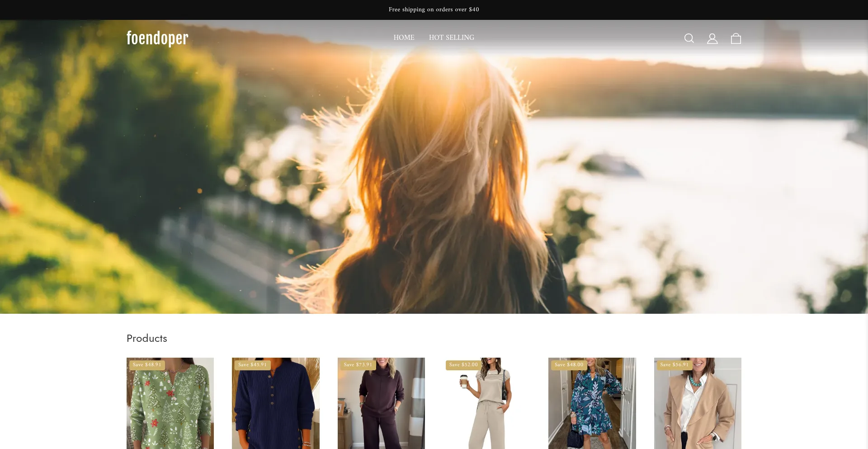
Task: Open the camel tan coat product
Action: tap(697, 407)
